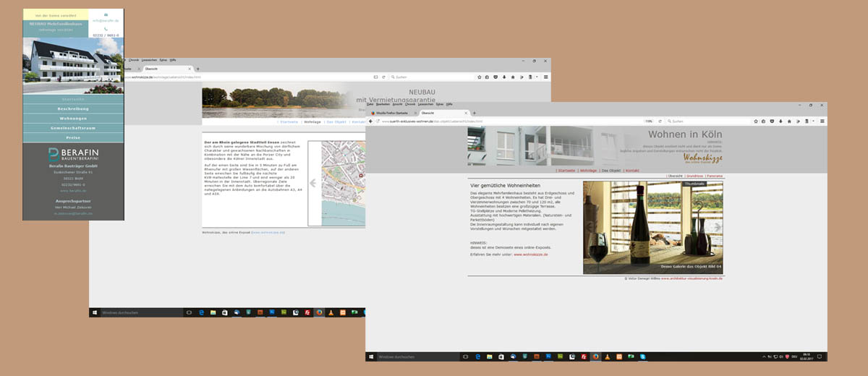Open File Explorer on front taskbar
This screenshot has height=376, width=868.
pyautogui.click(x=489, y=356)
